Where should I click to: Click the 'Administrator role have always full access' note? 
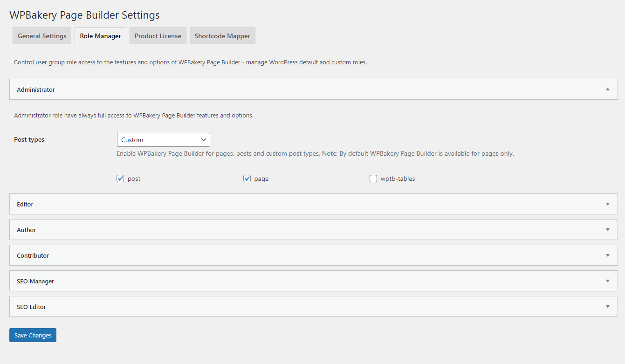pyautogui.click(x=134, y=115)
